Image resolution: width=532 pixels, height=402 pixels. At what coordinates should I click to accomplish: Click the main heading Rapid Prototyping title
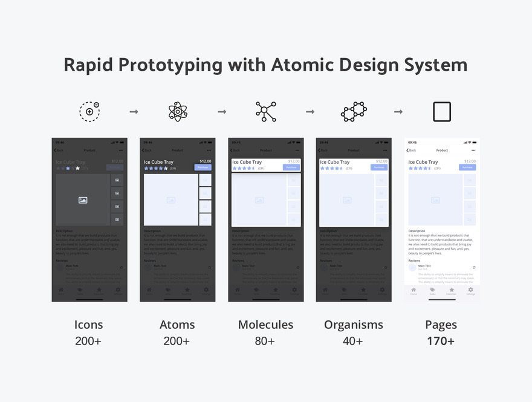click(265, 65)
